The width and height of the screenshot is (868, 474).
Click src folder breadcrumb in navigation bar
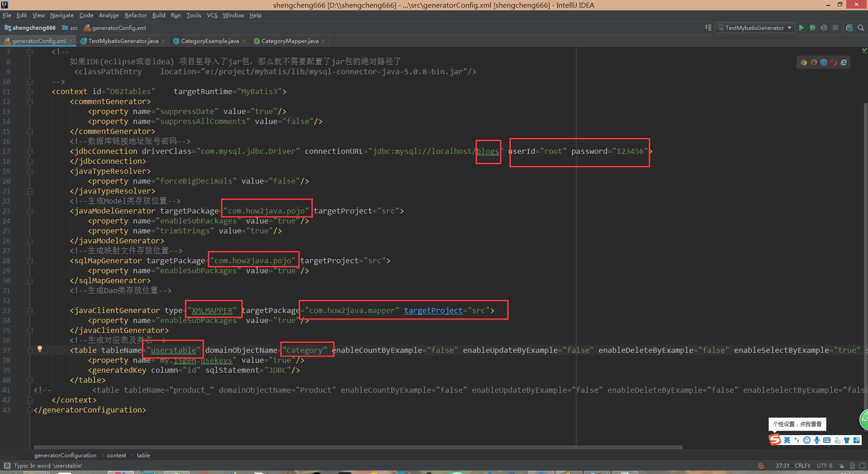(70, 28)
